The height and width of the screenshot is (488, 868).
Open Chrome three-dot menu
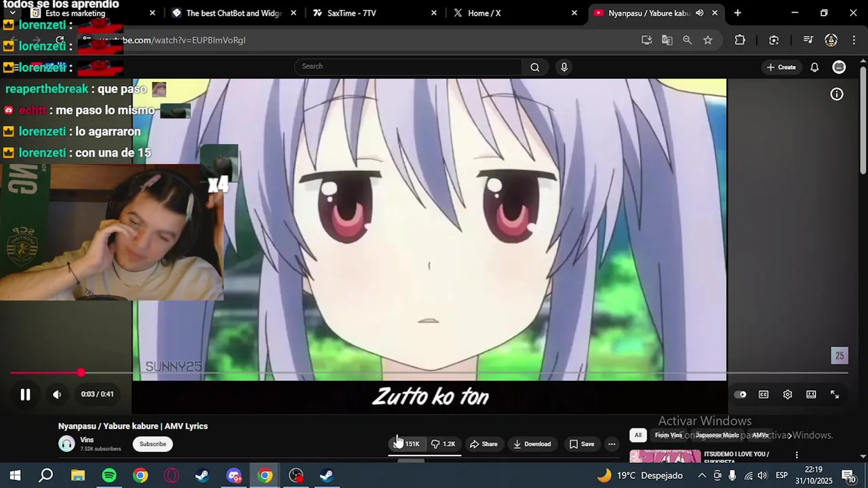coord(852,40)
